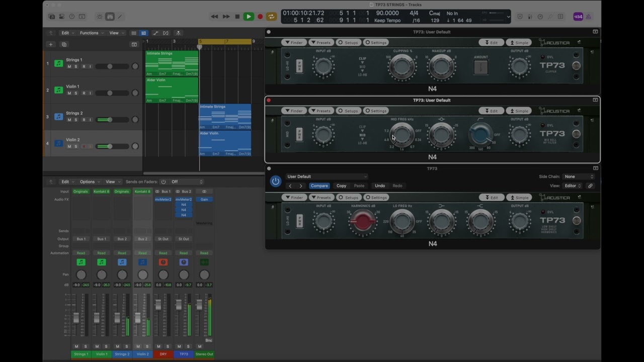Image resolution: width=644 pixels, height=362 pixels.
Task: Stop playback with the Stop button
Action: click(237, 17)
